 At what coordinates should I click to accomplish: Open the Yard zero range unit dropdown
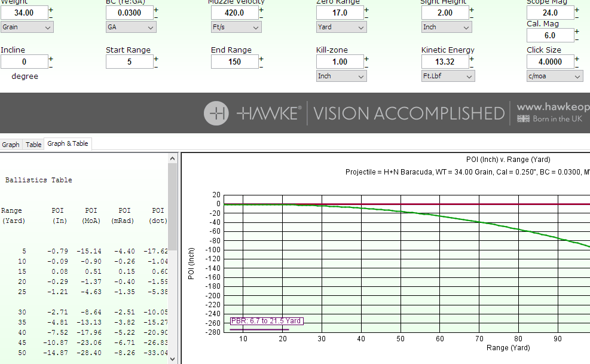point(341,27)
